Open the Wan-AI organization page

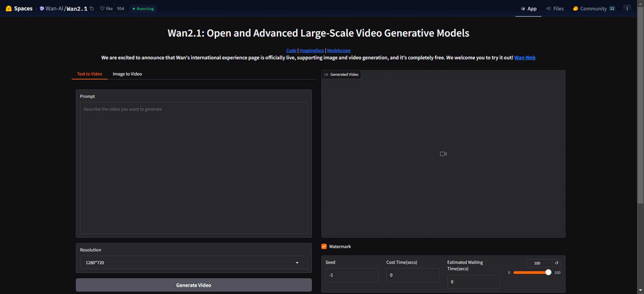point(54,8)
